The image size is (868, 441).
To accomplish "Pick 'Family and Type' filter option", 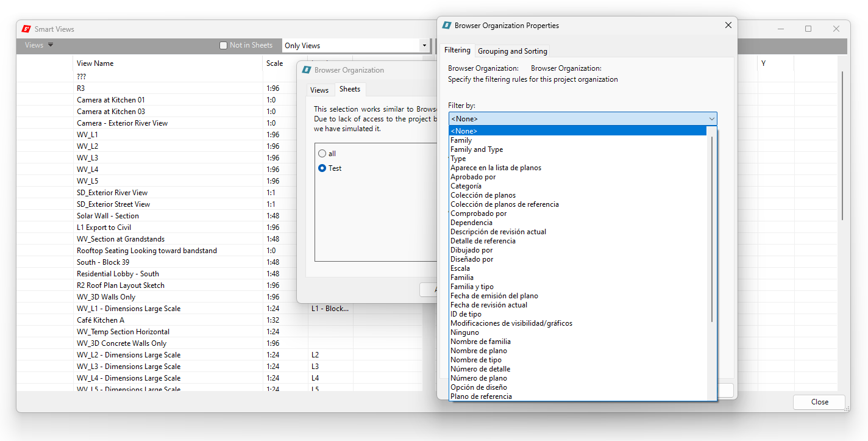I will (578, 149).
